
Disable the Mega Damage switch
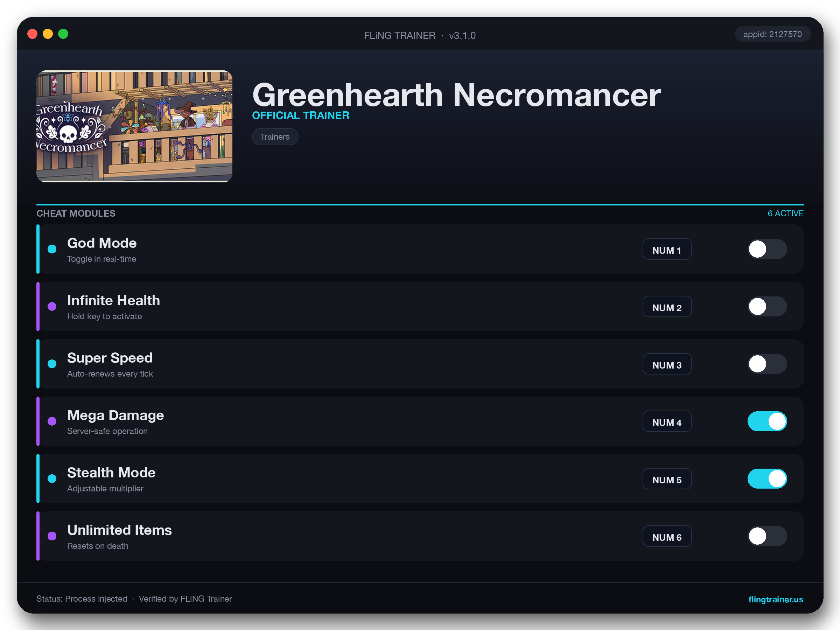[767, 421]
